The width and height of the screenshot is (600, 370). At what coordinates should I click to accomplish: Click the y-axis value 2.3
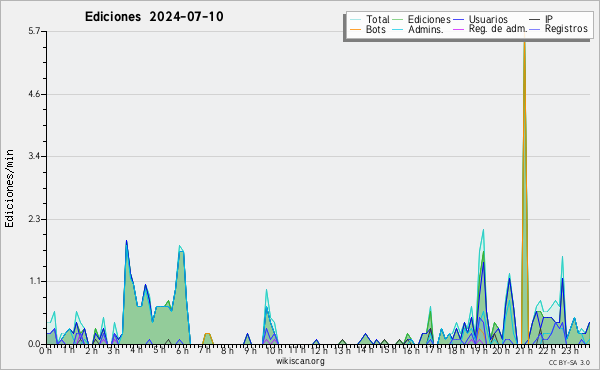(x=34, y=219)
